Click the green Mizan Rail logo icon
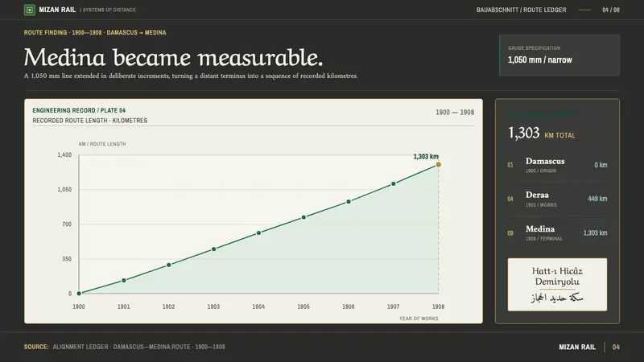 (x=30, y=10)
